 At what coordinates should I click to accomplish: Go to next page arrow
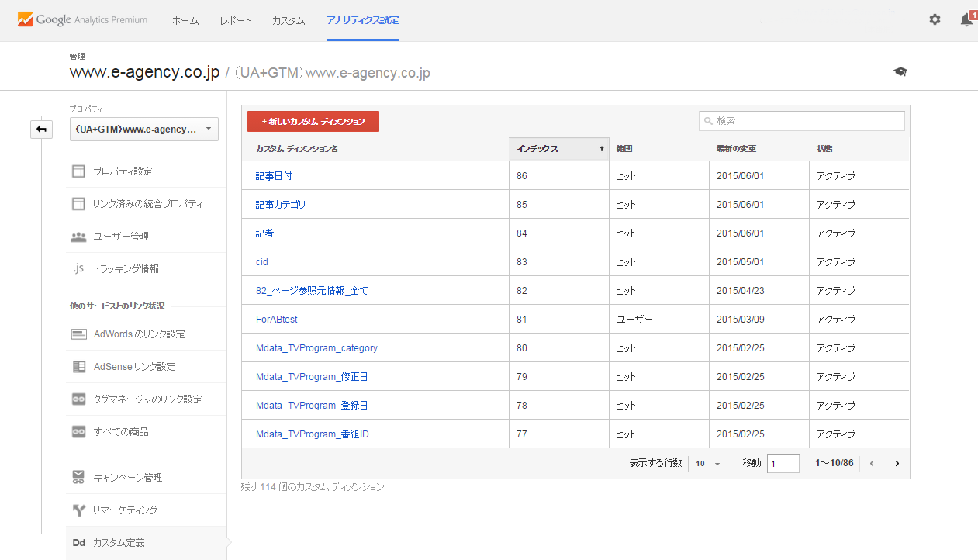coord(897,464)
